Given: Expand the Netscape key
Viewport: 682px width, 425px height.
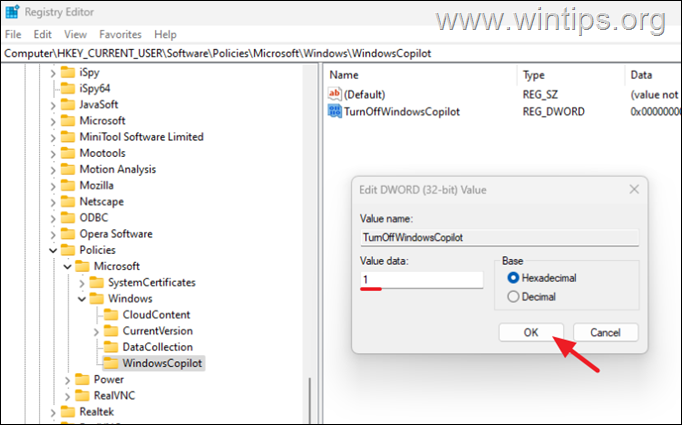Looking at the screenshot, I should [x=53, y=202].
